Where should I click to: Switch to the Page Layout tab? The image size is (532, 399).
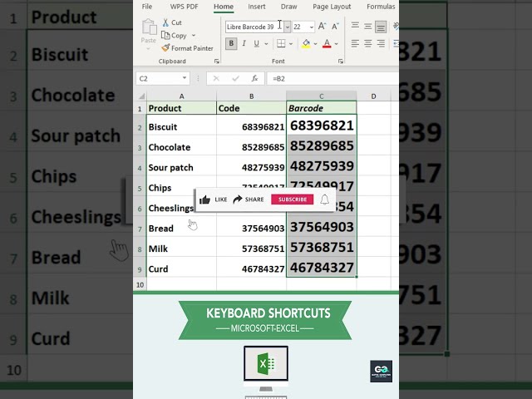[332, 7]
